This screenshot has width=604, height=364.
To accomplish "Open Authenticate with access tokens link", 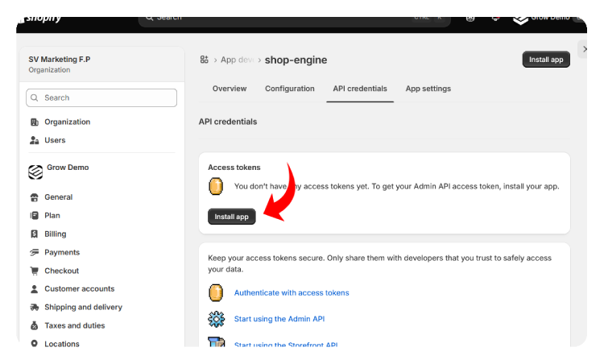I will (292, 293).
